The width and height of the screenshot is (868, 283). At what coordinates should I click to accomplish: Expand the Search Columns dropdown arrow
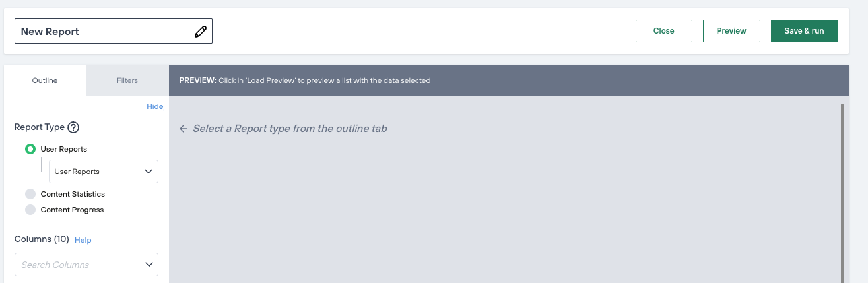pyautogui.click(x=149, y=265)
